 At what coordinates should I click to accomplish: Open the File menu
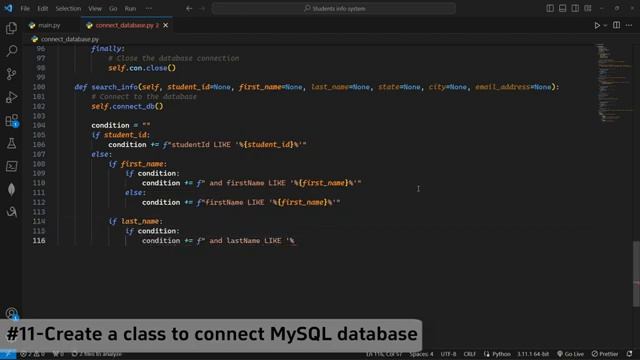click(x=25, y=9)
